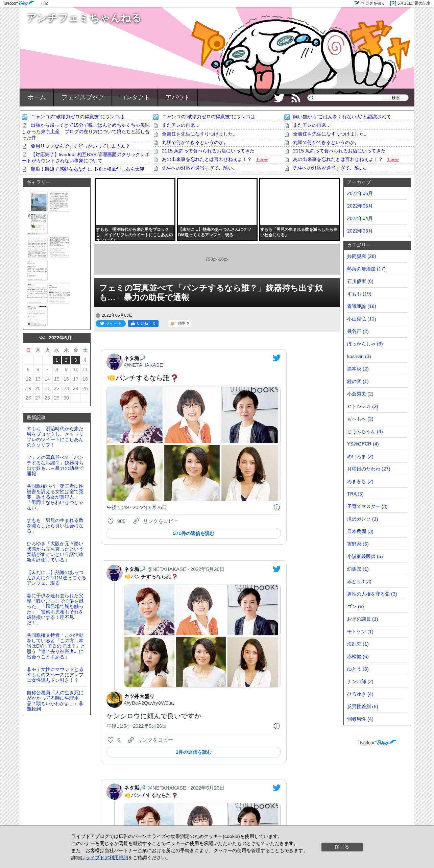Open featured card 男児の生まれる数を減らしたら
The image size is (434, 868).
[299, 209]
